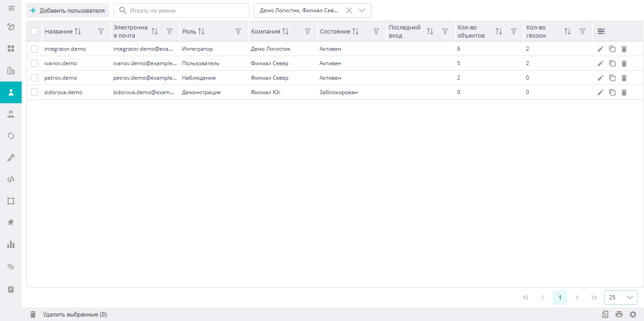
Task: Open the filter for the Состояние column
Action: [376, 31]
